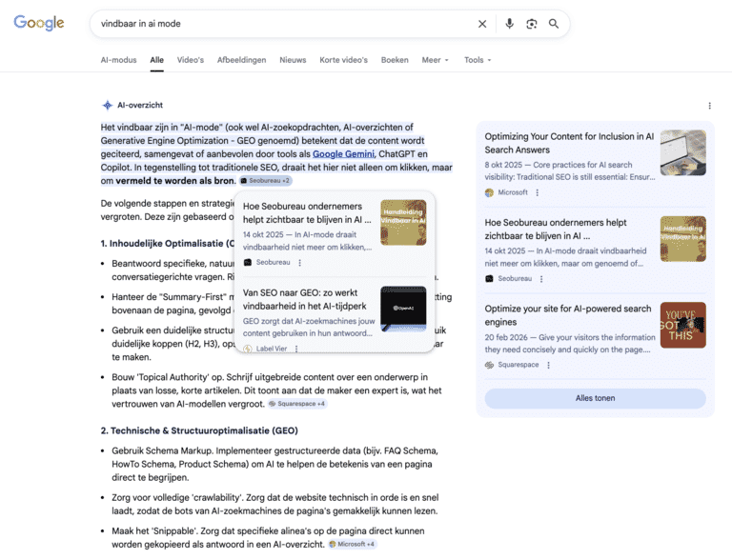Open Google Lens image search icon

pyautogui.click(x=532, y=24)
